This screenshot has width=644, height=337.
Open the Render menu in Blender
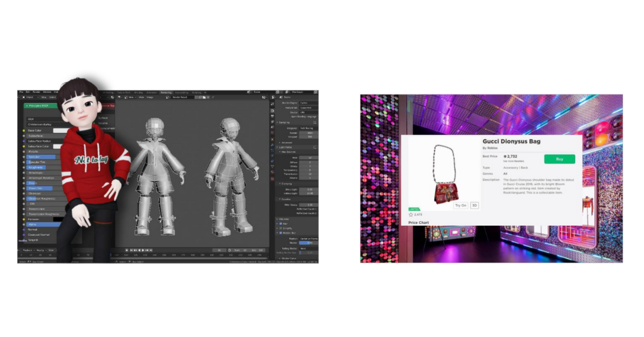tap(36, 92)
